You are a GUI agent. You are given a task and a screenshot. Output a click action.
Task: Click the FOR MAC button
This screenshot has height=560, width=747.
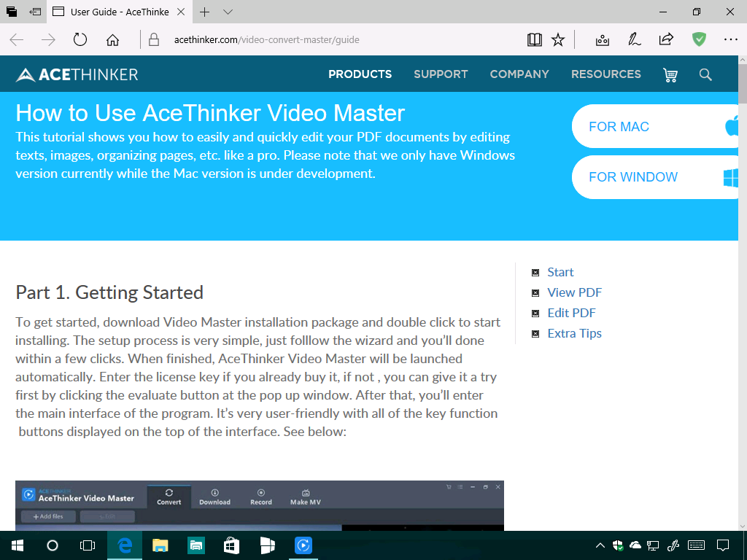pyautogui.click(x=655, y=126)
